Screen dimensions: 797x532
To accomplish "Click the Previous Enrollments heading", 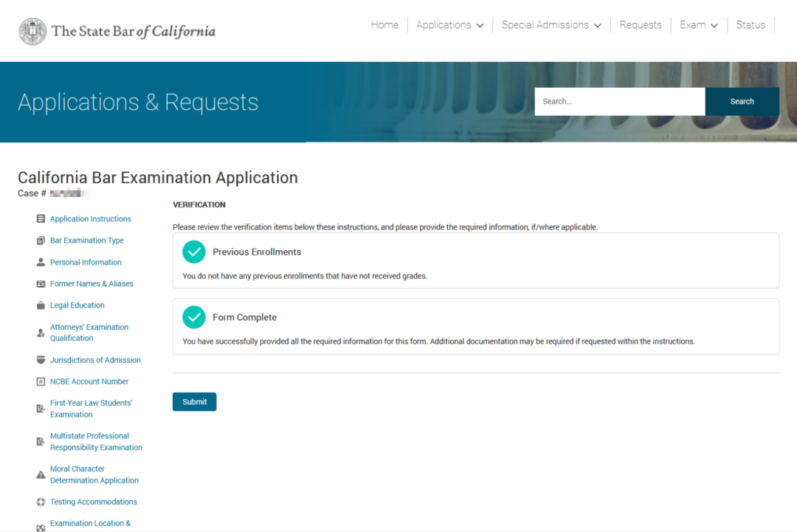I will tap(257, 252).
